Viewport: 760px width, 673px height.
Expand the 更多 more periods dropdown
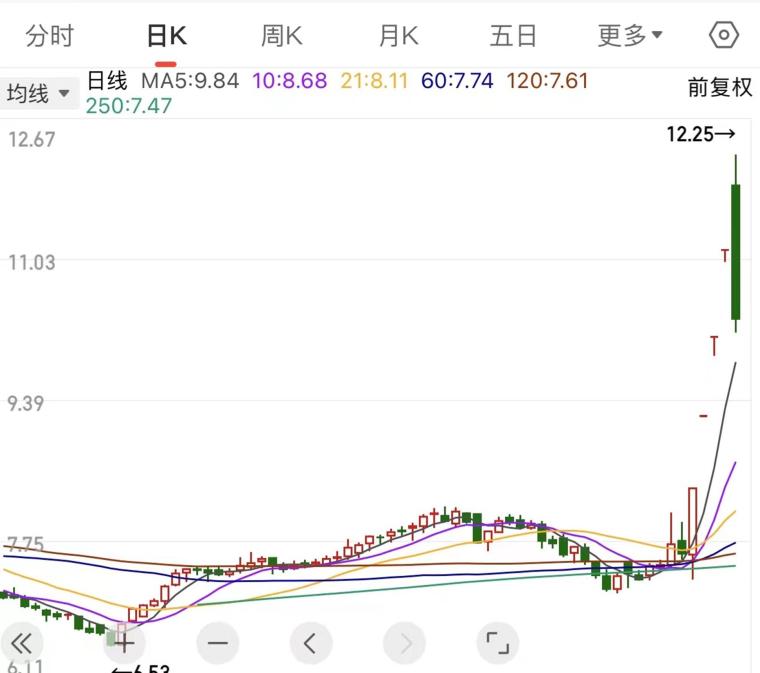coord(630,36)
